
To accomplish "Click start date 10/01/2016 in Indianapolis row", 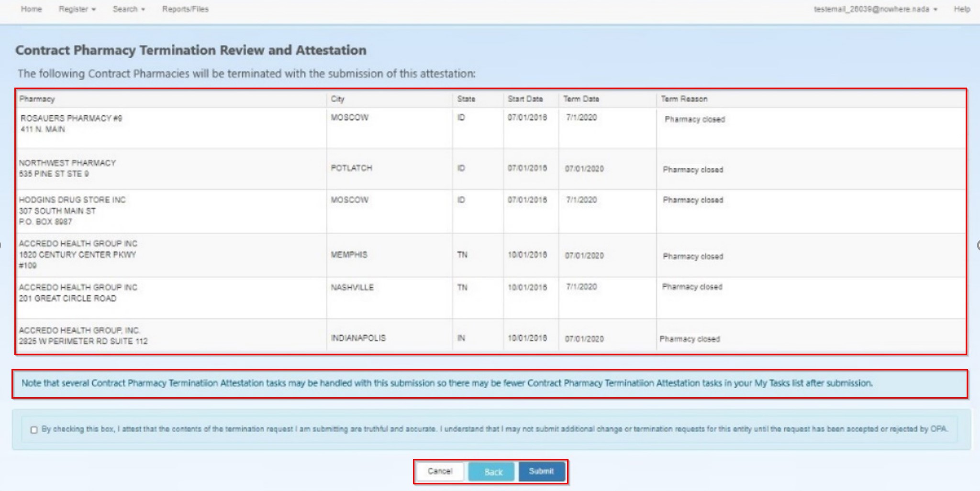I will 527,338.
